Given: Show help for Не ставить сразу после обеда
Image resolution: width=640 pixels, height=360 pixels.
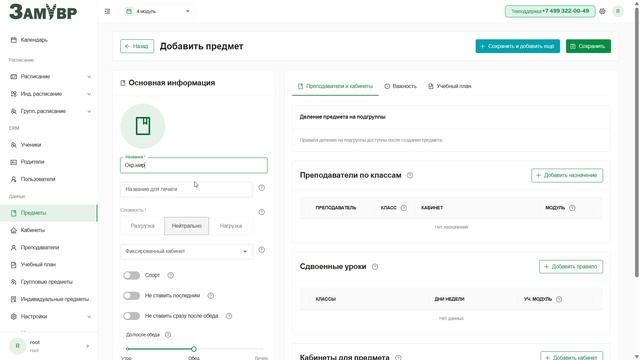Looking at the screenshot, I should pyautogui.click(x=229, y=316).
